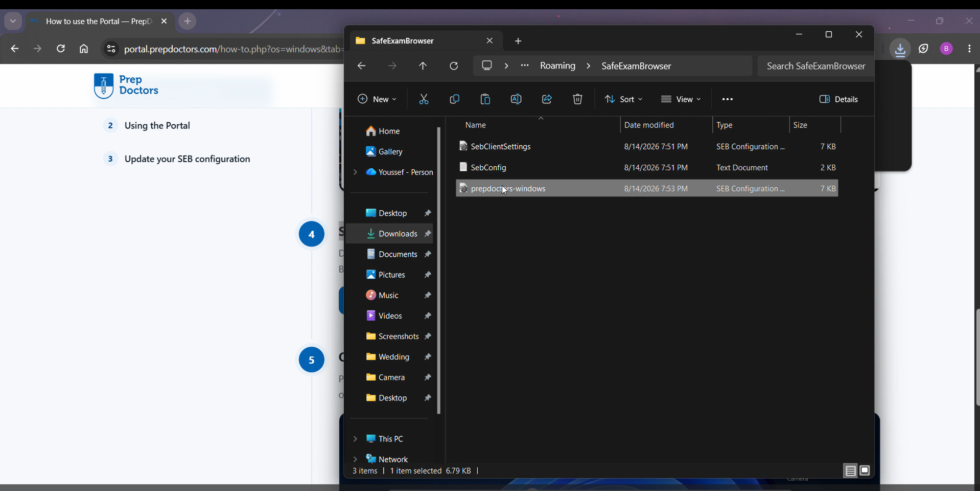
Task: Click the Cut scissors icon in Explorer toolbar
Action: pyautogui.click(x=424, y=99)
